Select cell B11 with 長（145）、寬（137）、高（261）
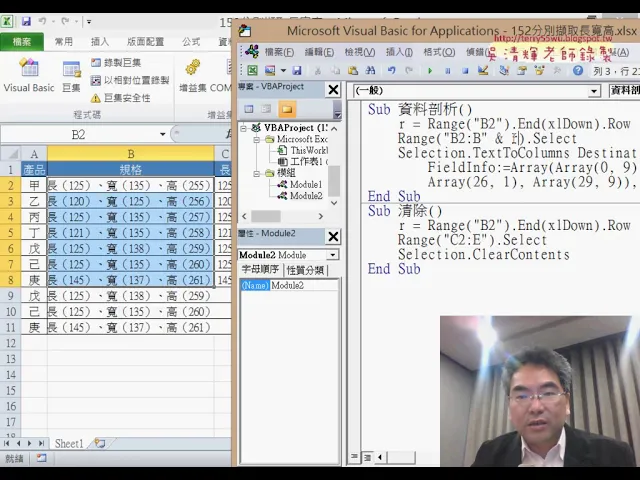Viewport: 640px width, 480px height. [131, 327]
